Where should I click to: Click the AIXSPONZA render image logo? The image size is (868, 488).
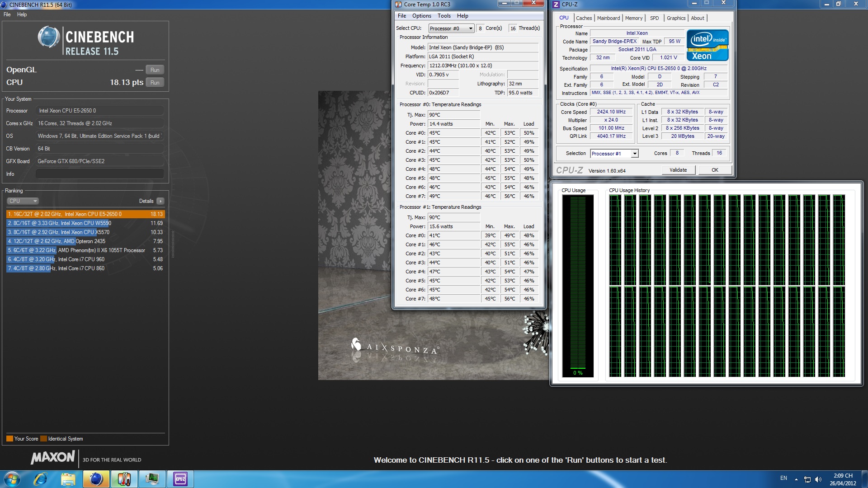(x=395, y=347)
